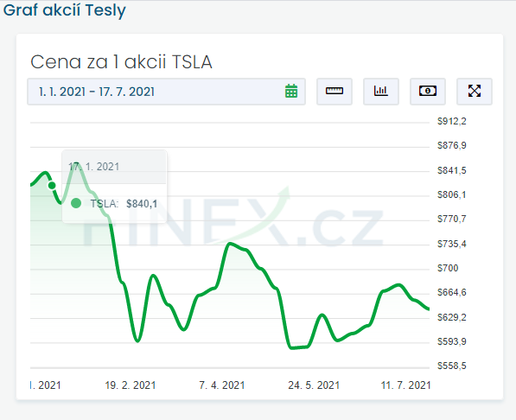
Task: Click the banknote currency icon button
Action: tap(428, 92)
